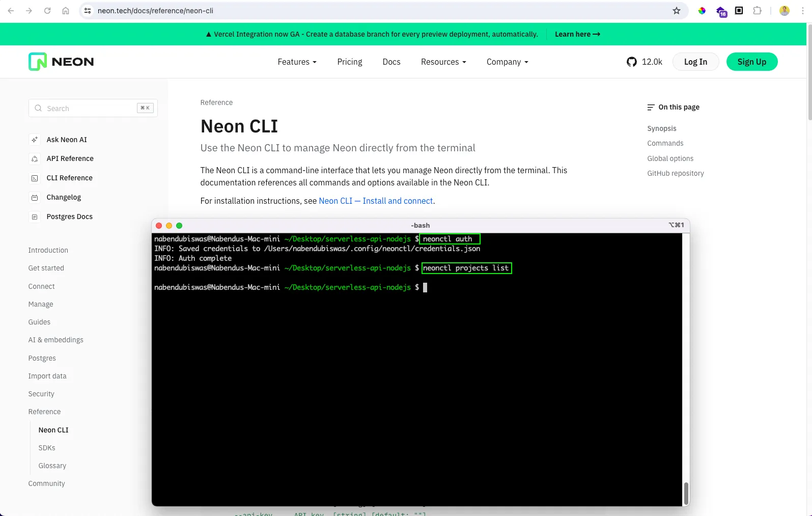812x516 pixels.
Task: Expand the Introduction sidebar section
Action: pyautogui.click(x=48, y=250)
